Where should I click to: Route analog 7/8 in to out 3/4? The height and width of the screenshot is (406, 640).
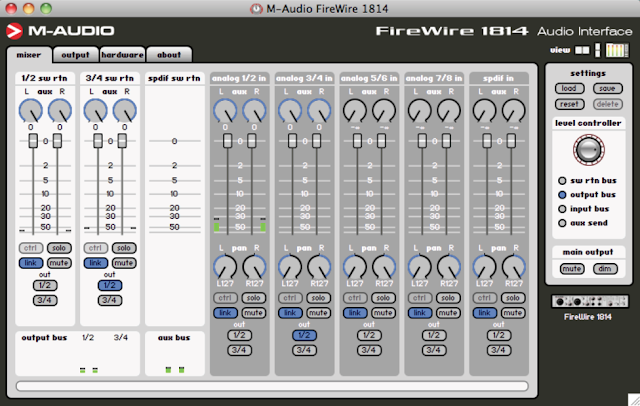(433, 350)
